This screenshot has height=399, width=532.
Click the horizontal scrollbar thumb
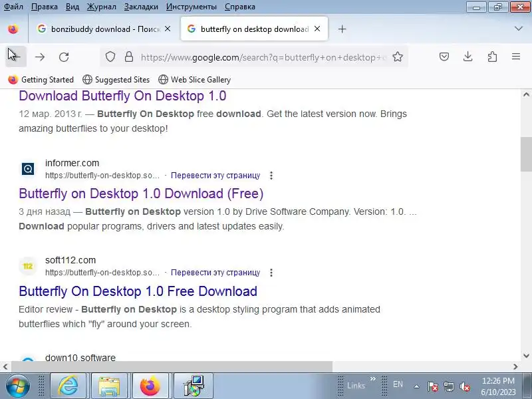coord(172,367)
